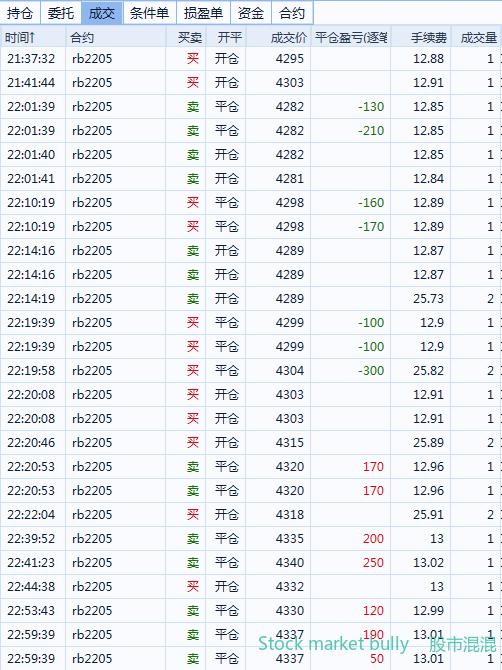Click the fee value 12.84
The height and width of the screenshot is (670, 502).
pos(429,178)
